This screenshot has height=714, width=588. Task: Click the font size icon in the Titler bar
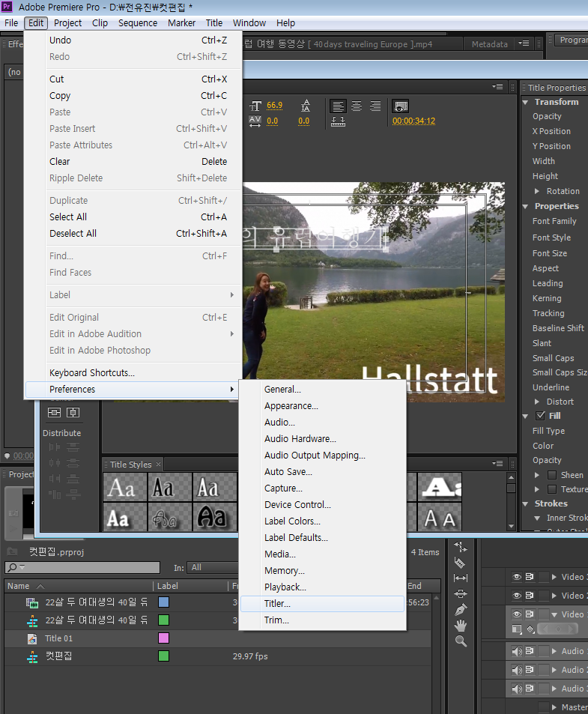click(255, 106)
